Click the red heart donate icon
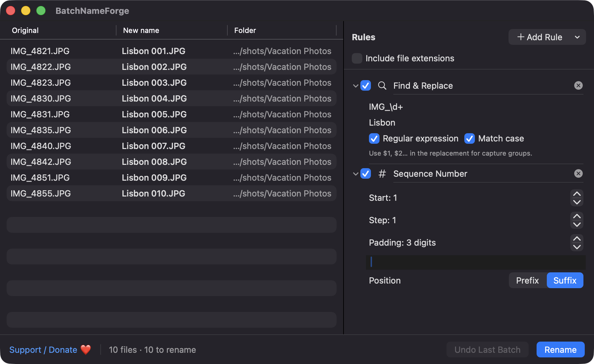The width and height of the screenshot is (594, 364). 86,350
